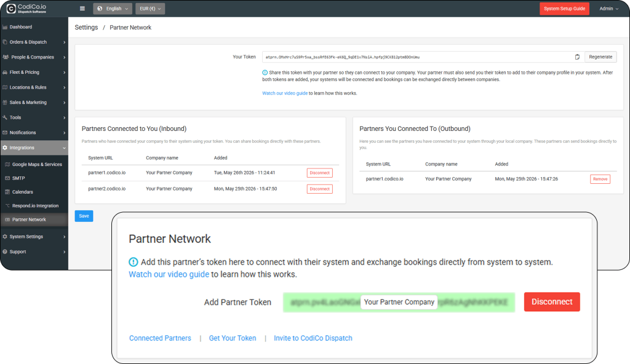Click inbound date 'Mon, May 25th 2026 - 15:47:50'
Viewport: 630px width, 364px height.
tap(245, 189)
